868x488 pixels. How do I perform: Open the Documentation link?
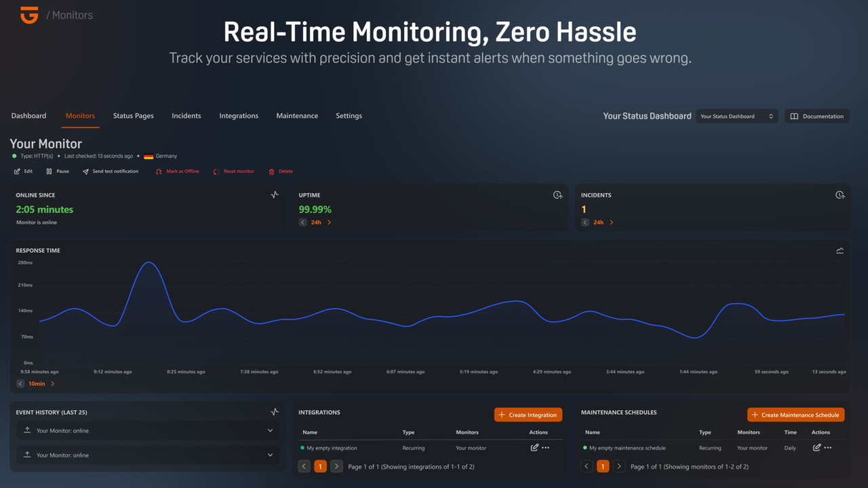coord(816,116)
